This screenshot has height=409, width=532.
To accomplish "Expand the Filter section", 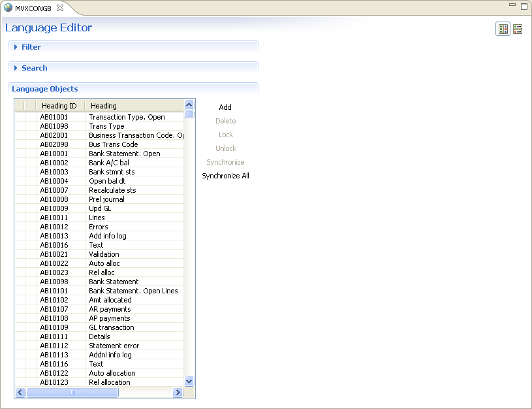I will pos(31,47).
